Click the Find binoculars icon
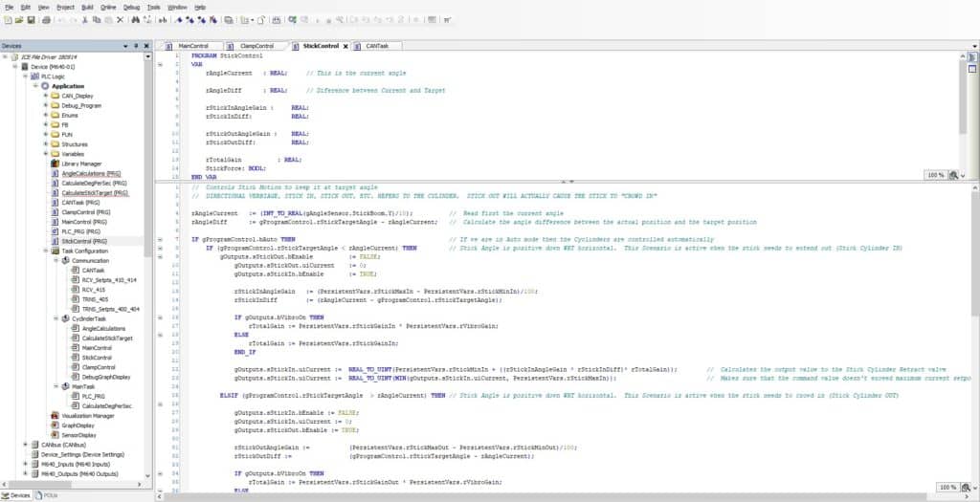This screenshot has height=502, width=980. pos(134,19)
